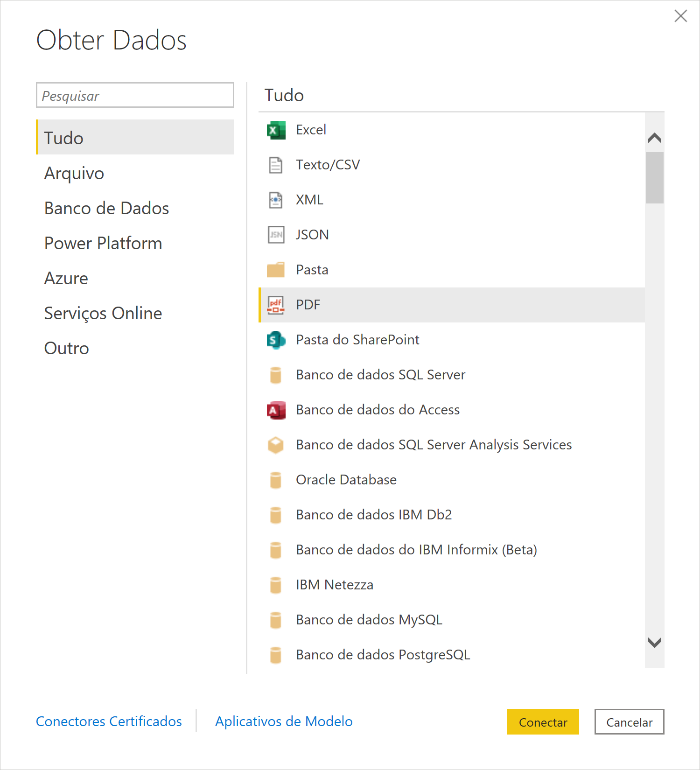Image resolution: width=700 pixels, height=770 pixels.
Task: Focus the Pesquisar search field
Action: 135,95
